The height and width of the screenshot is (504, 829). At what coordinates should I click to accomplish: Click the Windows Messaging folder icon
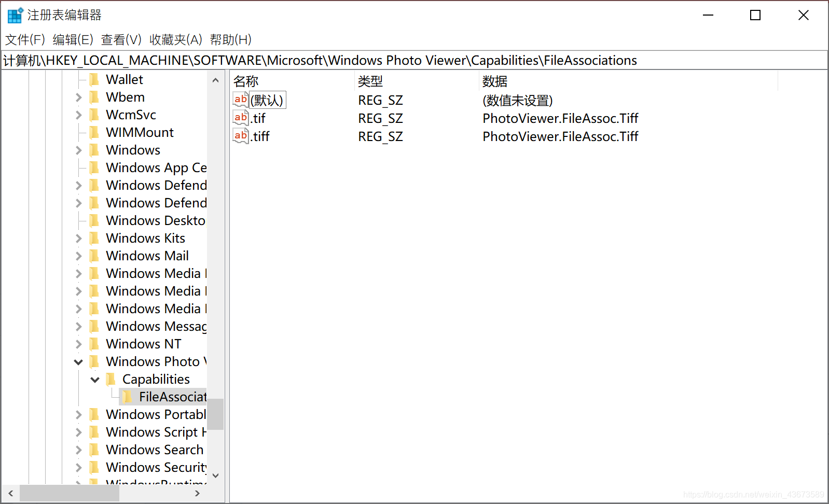pyautogui.click(x=94, y=326)
